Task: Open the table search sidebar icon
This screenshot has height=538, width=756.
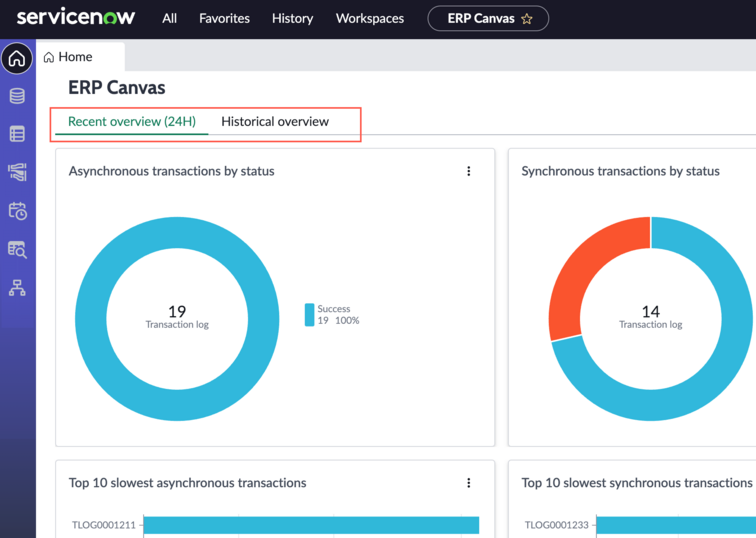Action: 17,249
